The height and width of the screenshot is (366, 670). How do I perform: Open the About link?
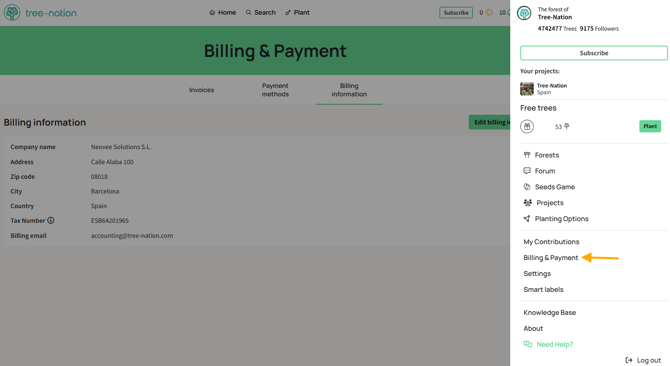(533, 328)
